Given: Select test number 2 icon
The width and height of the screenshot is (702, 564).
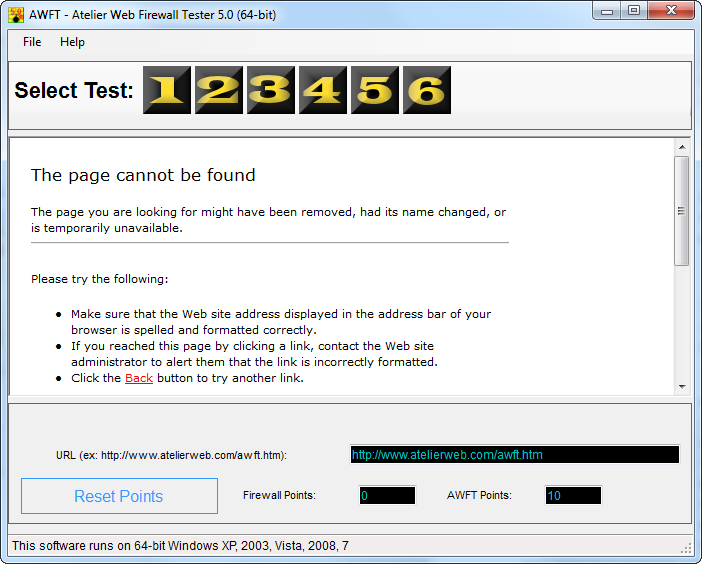Looking at the screenshot, I should point(219,90).
